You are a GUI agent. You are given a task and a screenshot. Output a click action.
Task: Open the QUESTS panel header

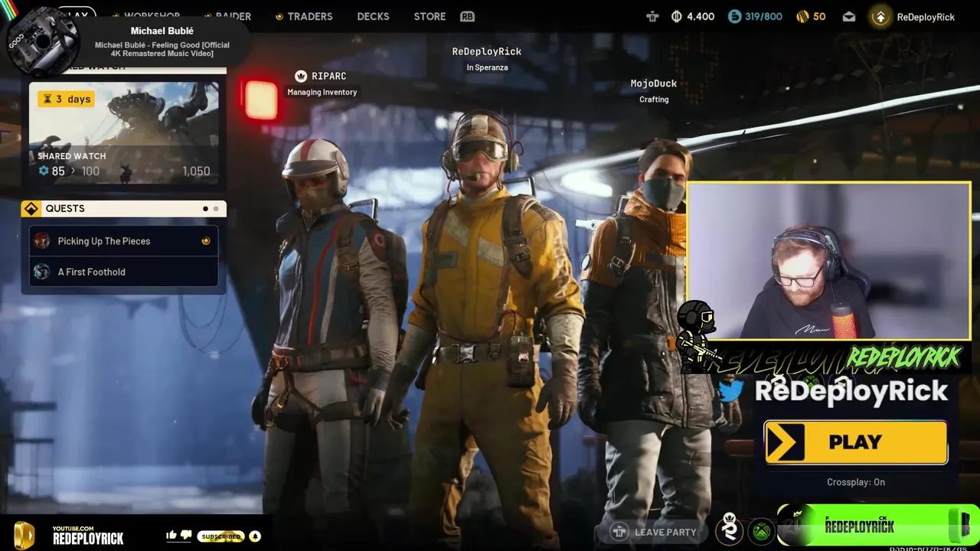click(x=124, y=208)
